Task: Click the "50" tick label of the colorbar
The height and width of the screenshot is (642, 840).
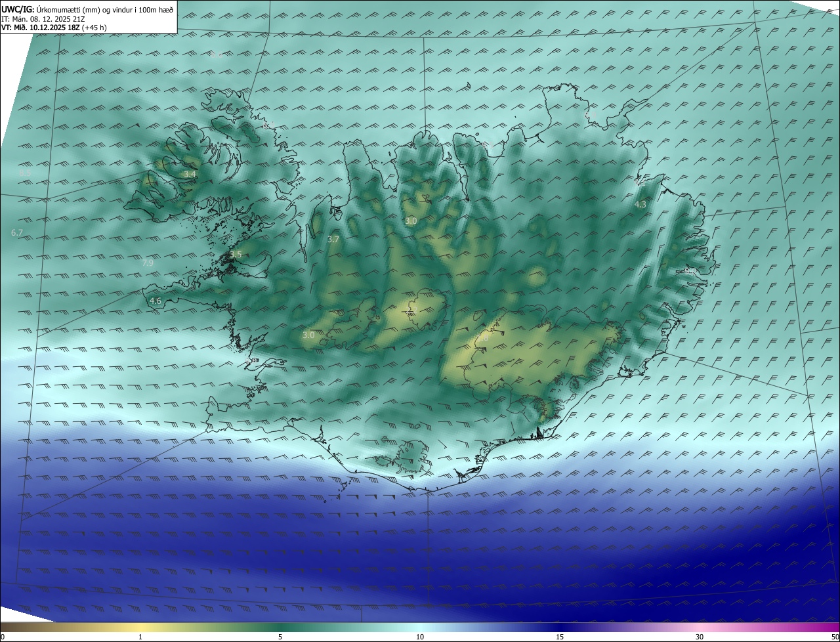Action: [835, 637]
